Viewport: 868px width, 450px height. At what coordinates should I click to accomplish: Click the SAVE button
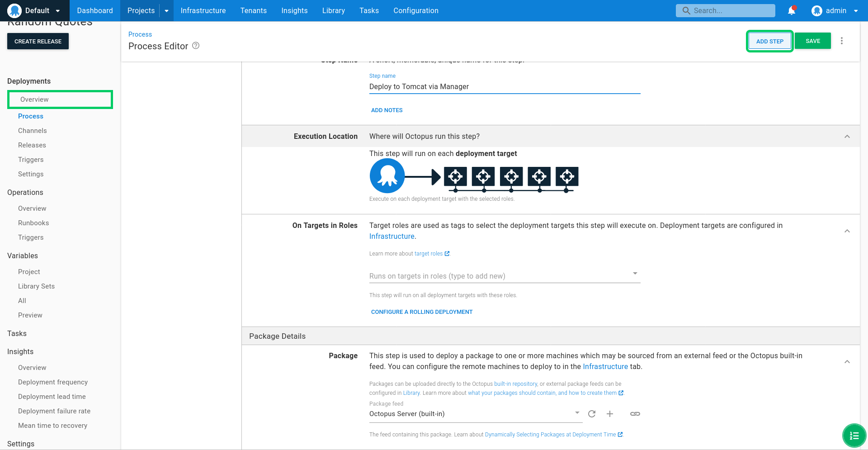813,41
